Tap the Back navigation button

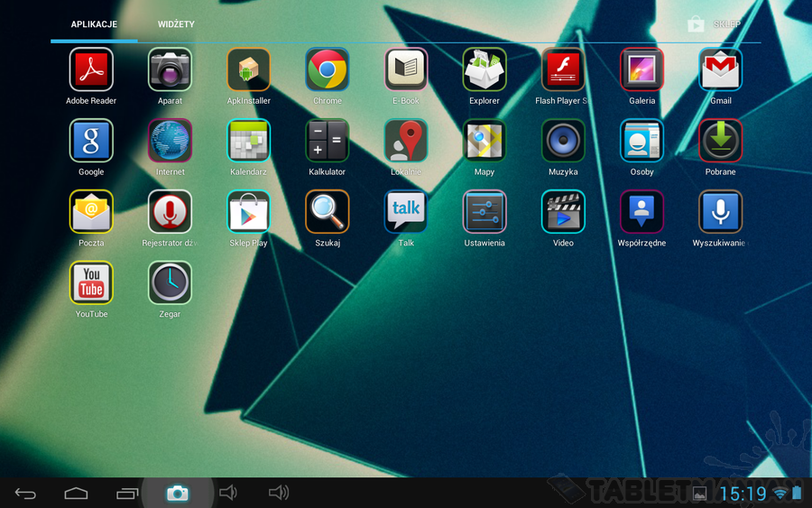click(25, 493)
